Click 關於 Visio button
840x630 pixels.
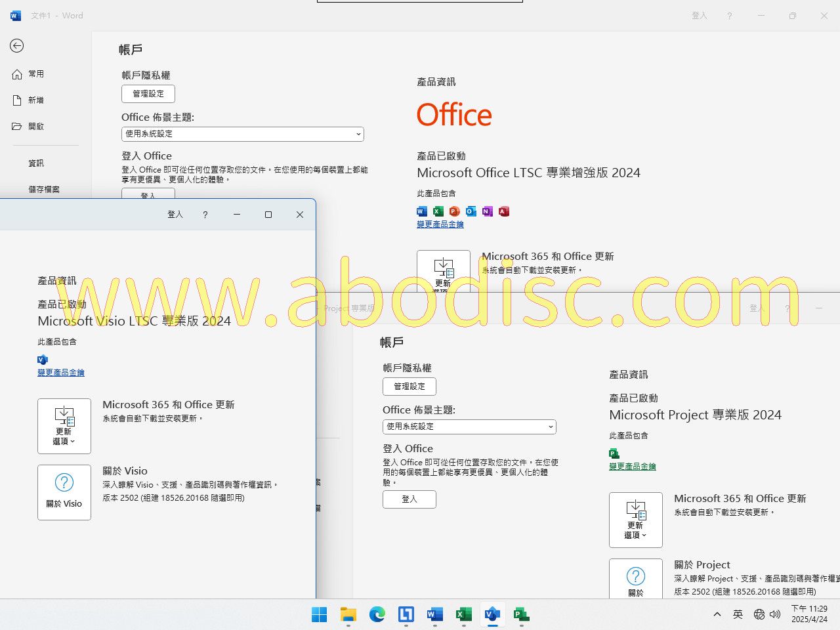(64, 492)
